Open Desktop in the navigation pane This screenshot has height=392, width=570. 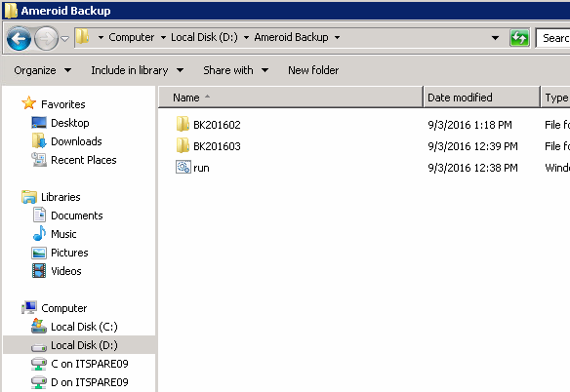[70, 123]
